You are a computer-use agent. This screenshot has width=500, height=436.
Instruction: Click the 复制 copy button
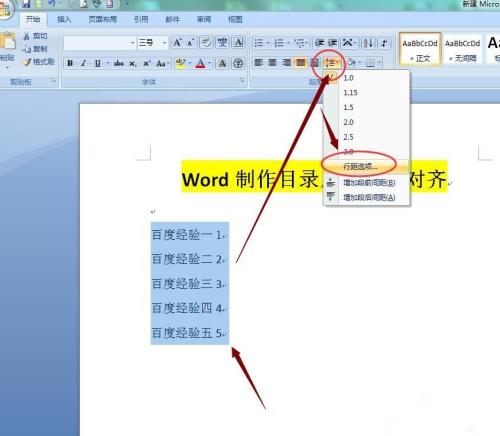(36, 49)
